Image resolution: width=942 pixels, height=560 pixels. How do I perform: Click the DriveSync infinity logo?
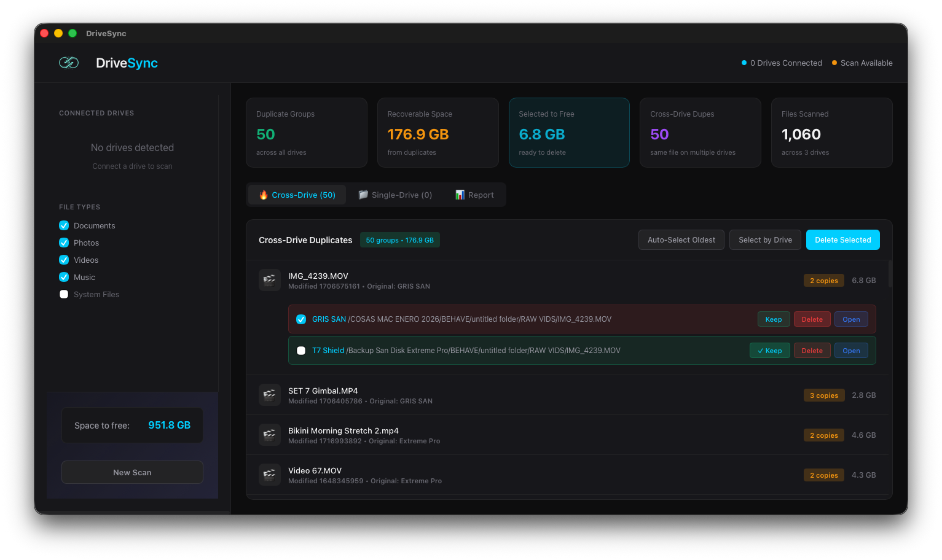click(x=69, y=62)
